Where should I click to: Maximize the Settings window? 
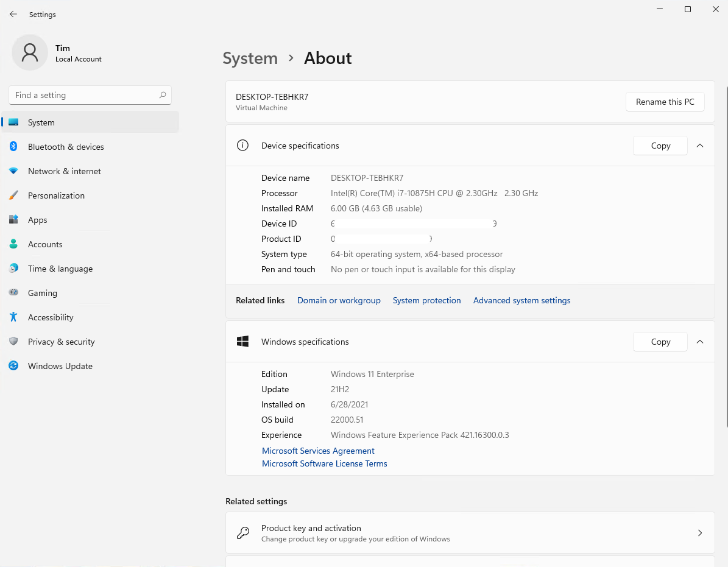[x=688, y=9]
